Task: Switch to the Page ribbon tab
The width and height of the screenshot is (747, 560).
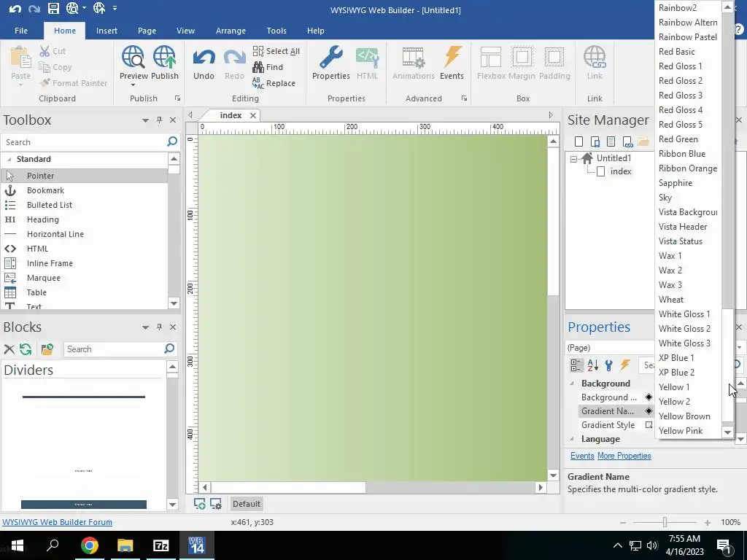Action: pos(147,31)
